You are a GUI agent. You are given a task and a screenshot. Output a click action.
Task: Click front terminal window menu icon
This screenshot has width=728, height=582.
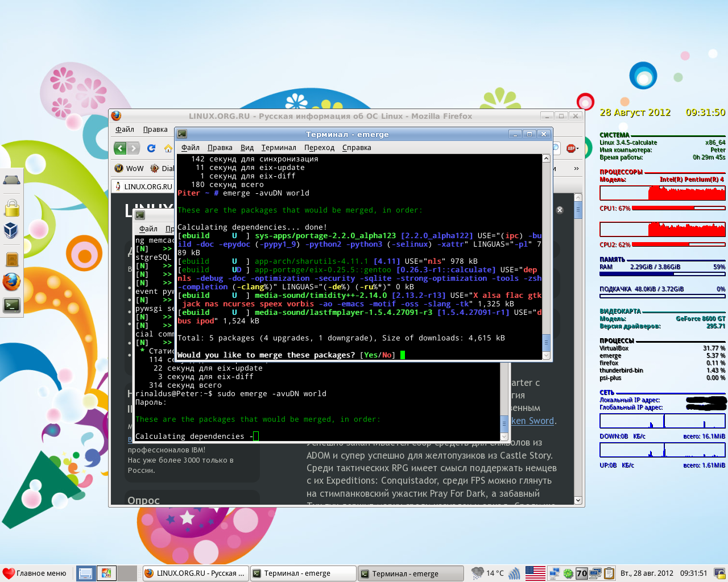[x=182, y=134]
